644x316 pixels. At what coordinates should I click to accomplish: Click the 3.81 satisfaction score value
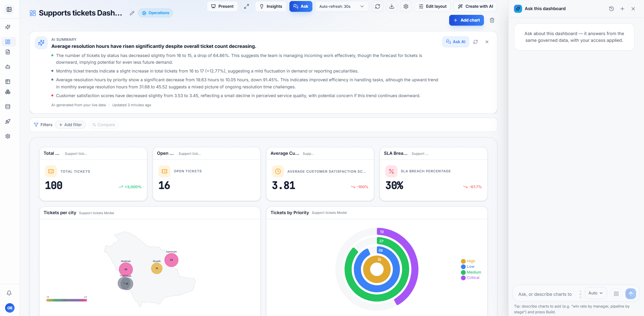point(284,185)
